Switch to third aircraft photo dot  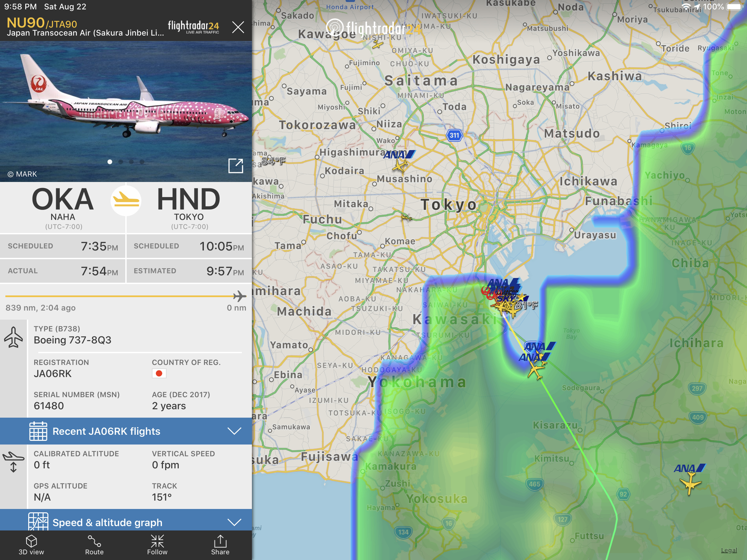(131, 162)
